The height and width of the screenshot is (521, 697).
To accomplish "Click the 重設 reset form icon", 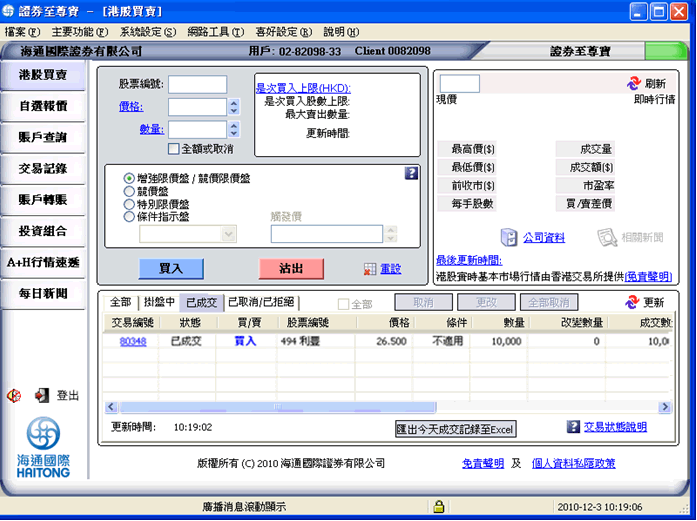I will (370, 269).
